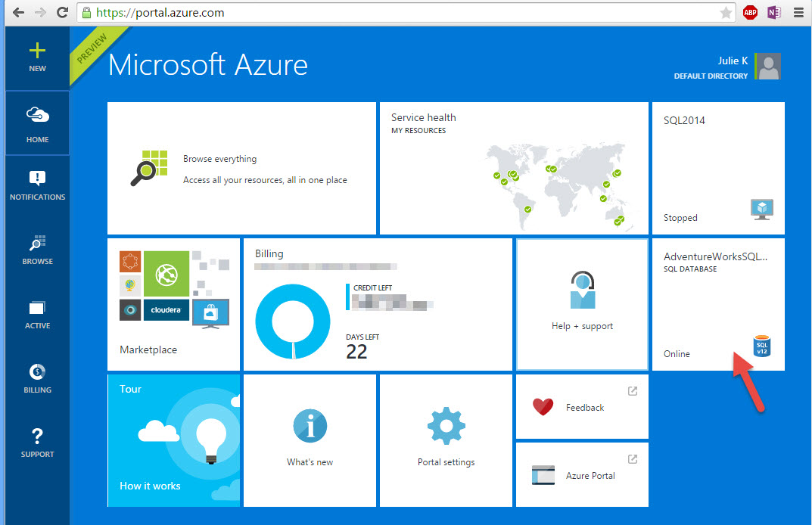Click the AdventureWorksSQL... tile title
812x525 pixels.
[x=715, y=256]
